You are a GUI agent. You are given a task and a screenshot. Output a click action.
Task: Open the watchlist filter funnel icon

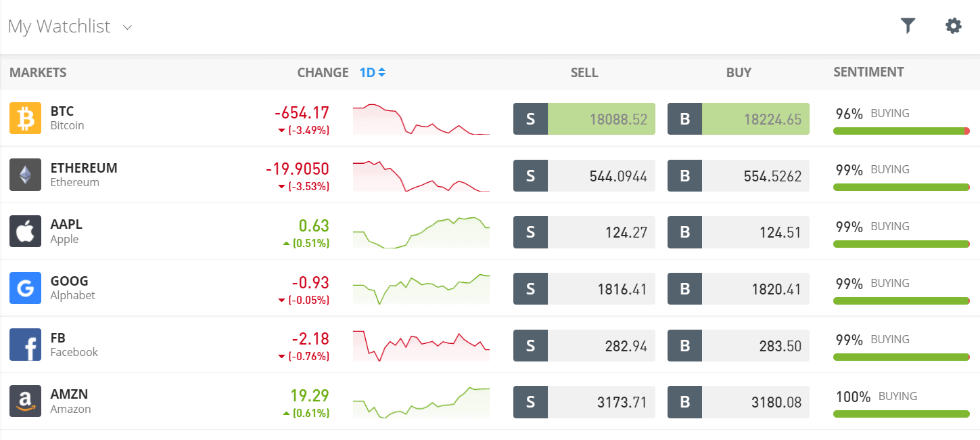(908, 26)
